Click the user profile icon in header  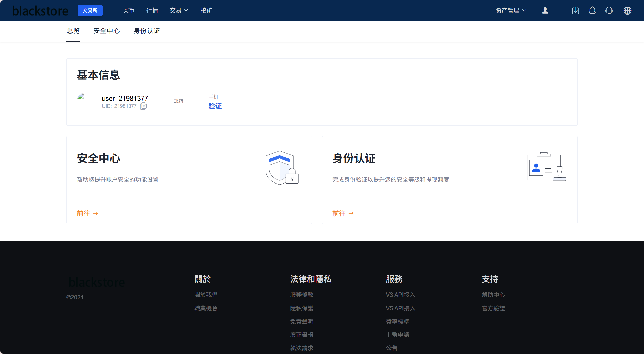point(545,10)
